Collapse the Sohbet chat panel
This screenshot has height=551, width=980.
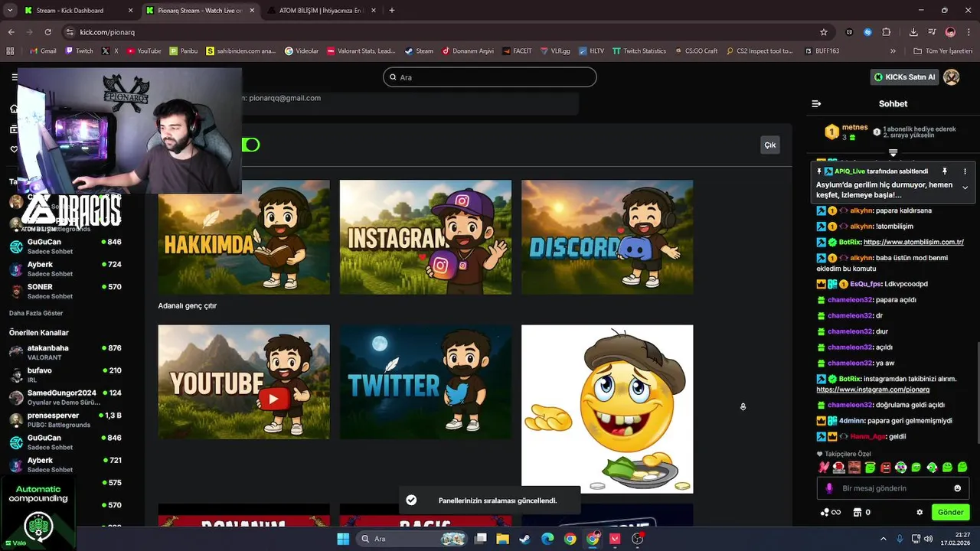tap(816, 103)
